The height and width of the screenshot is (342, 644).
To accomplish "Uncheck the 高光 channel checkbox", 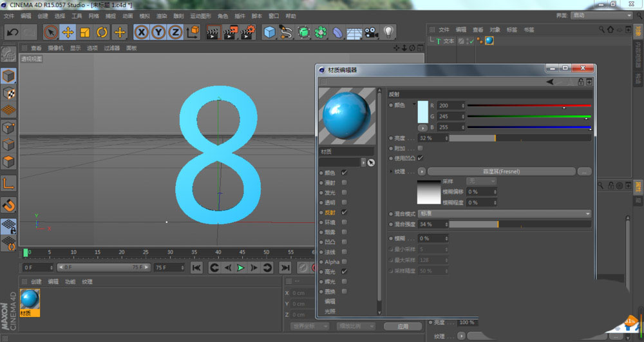I will [x=344, y=271].
